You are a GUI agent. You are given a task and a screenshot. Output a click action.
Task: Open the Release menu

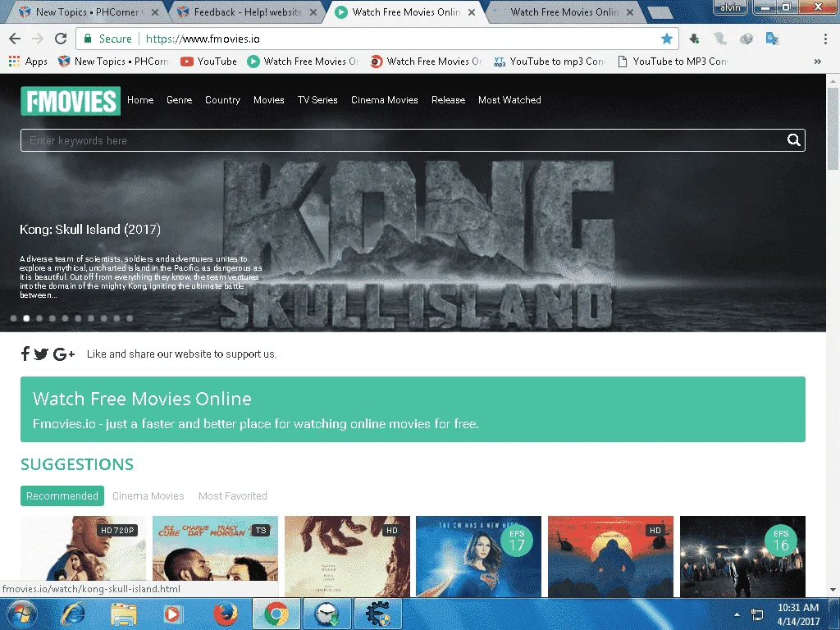(448, 100)
